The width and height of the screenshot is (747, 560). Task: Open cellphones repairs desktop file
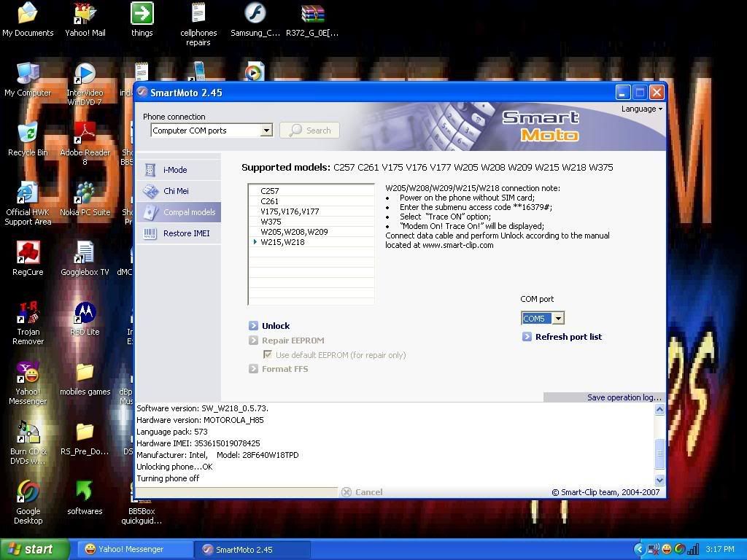point(198,24)
